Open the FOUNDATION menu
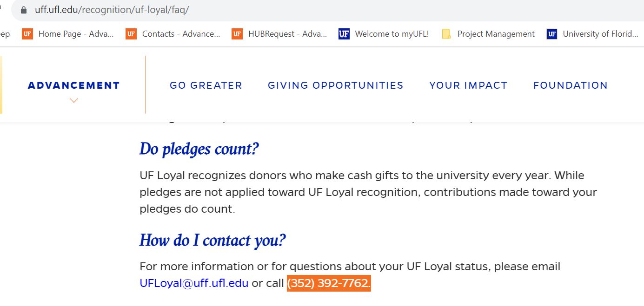644x306 pixels. click(571, 85)
